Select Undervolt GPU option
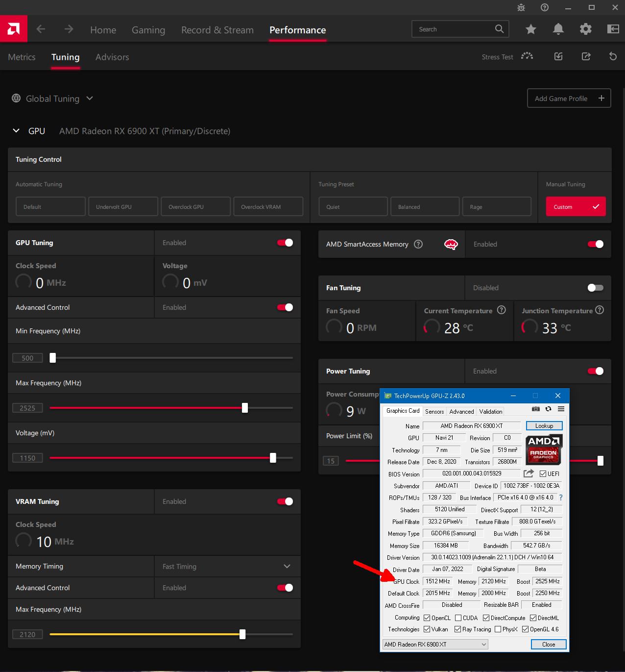 (123, 207)
